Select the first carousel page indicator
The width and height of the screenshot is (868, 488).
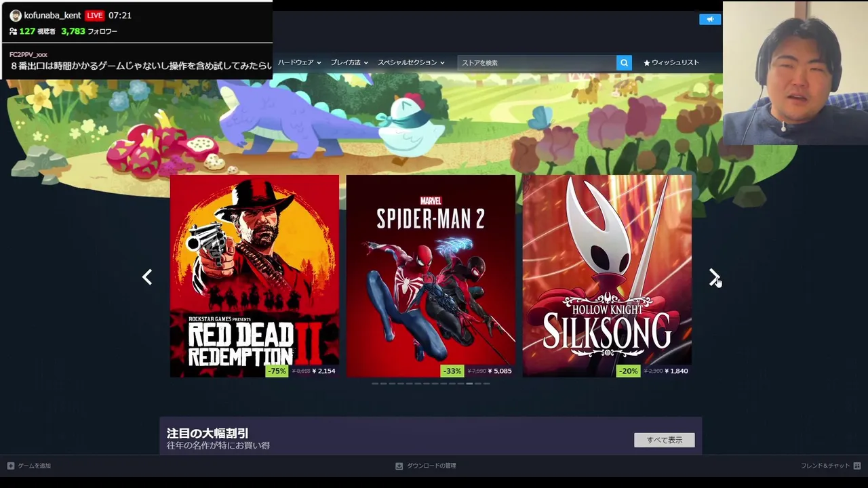pos(375,384)
